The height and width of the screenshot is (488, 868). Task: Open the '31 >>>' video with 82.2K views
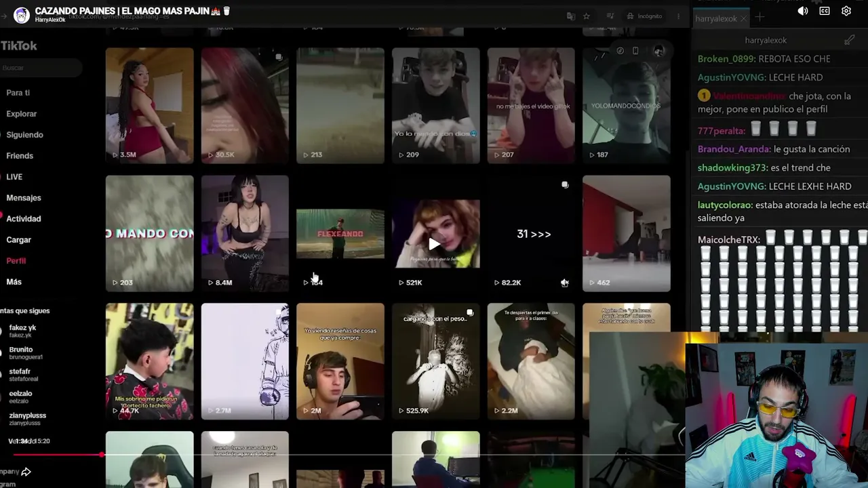(x=531, y=234)
